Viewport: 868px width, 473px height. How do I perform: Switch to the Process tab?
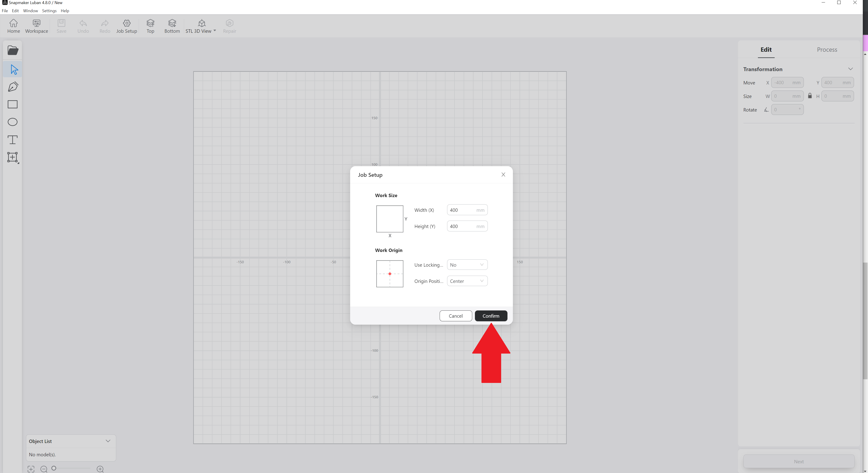[827, 49]
